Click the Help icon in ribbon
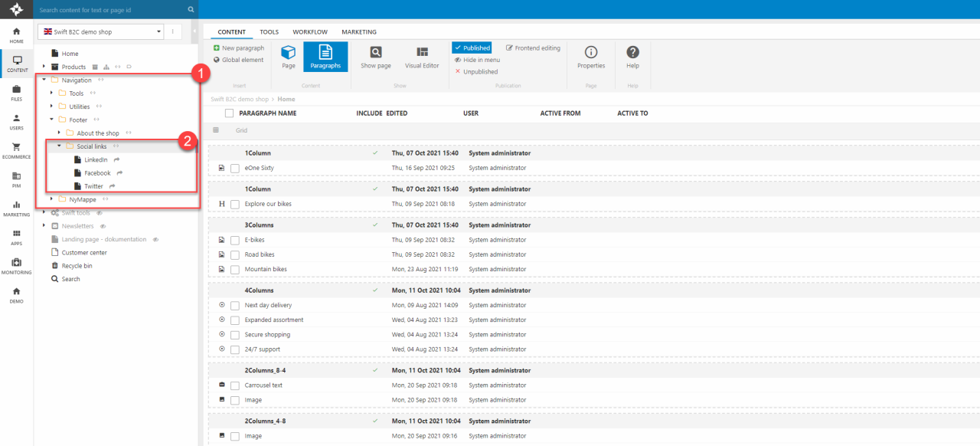The width and height of the screenshot is (980, 446). [x=632, y=57]
